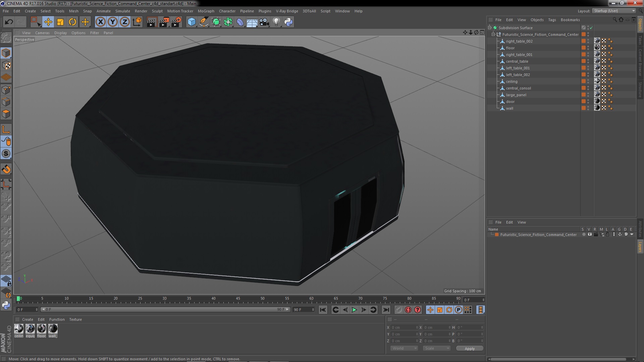The image size is (644, 362).
Task: Select the Rotate tool
Action: click(x=72, y=22)
